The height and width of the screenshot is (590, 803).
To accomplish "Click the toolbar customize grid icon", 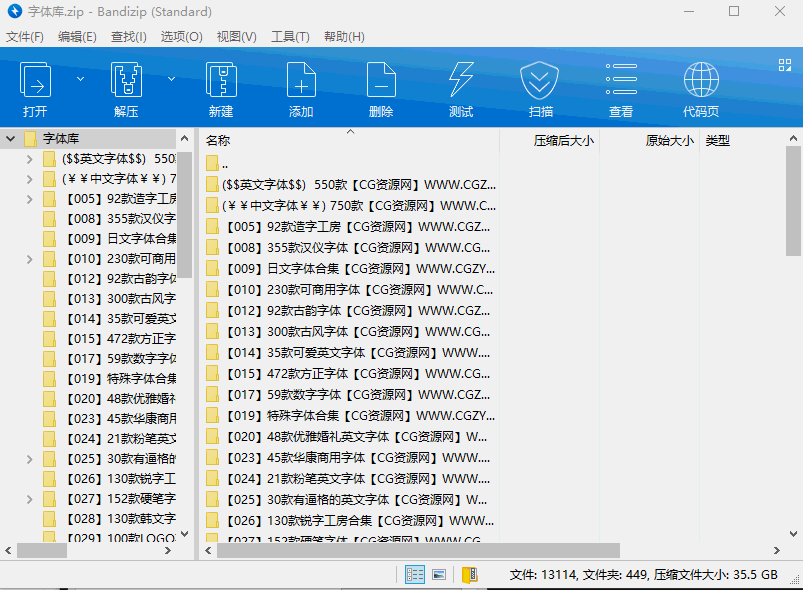I will [x=785, y=65].
